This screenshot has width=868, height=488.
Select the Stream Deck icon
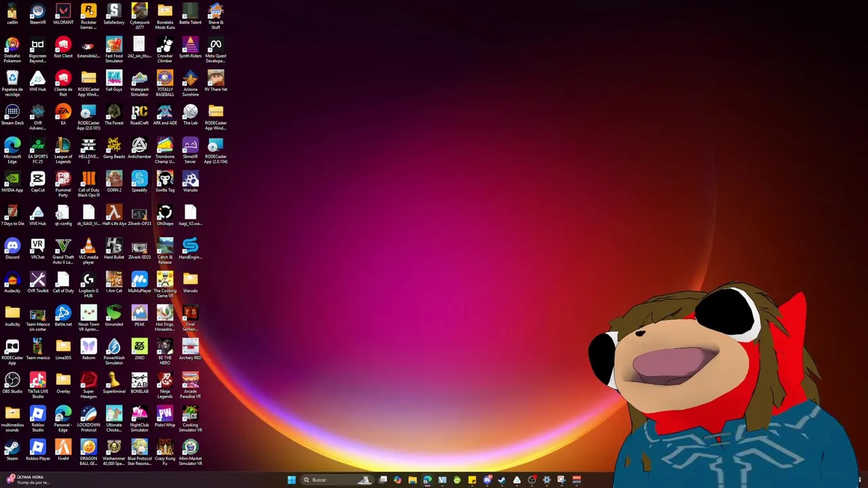[x=12, y=115]
